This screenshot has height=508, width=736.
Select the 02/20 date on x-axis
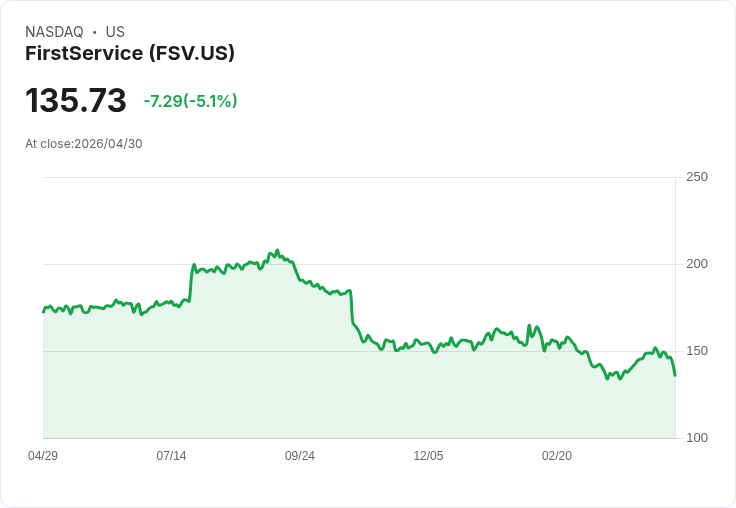pos(557,456)
